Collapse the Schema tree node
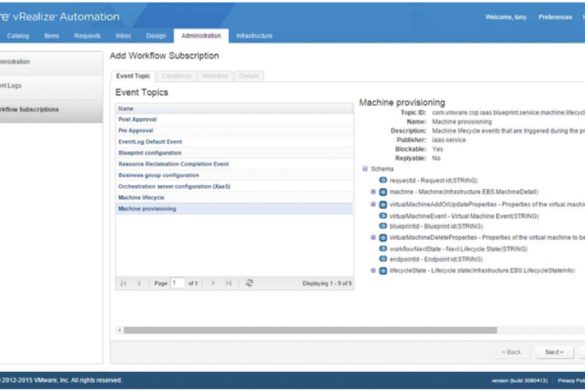Image resolution: width=585 pixels, height=390 pixels. coord(365,169)
